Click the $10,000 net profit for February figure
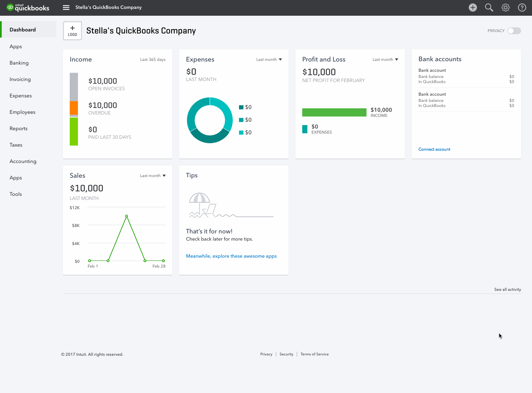The height and width of the screenshot is (393, 532). point(319,72)
